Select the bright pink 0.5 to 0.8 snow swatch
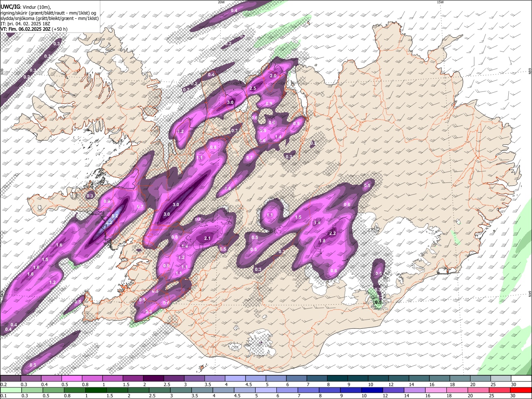The image size is (532, 399). tap(71, 379)
